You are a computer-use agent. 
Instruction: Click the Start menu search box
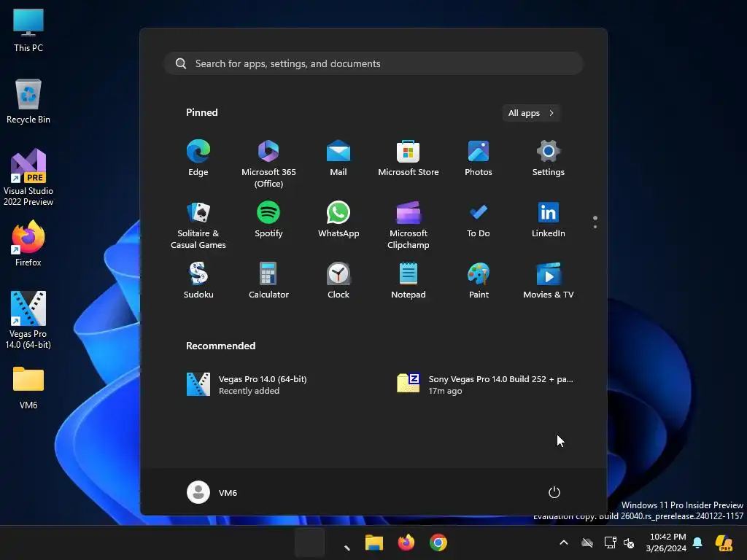[x=373, y=63]
